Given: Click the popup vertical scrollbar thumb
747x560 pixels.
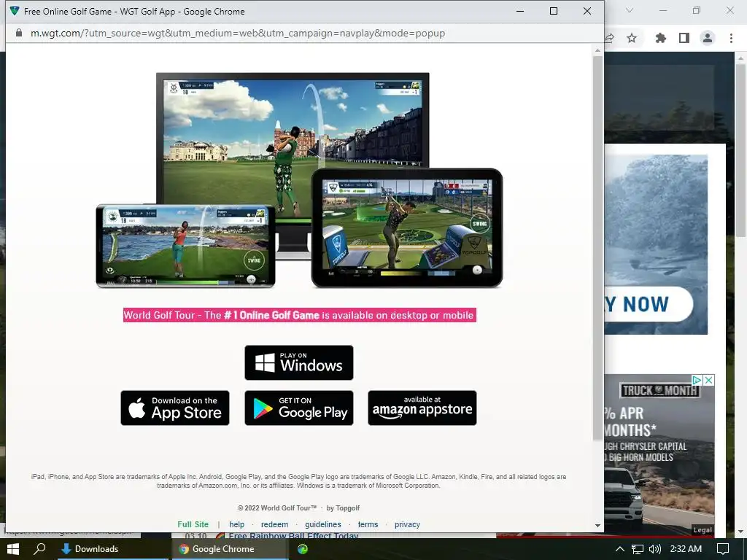Looking at the screenshot, I should [597, 248].
